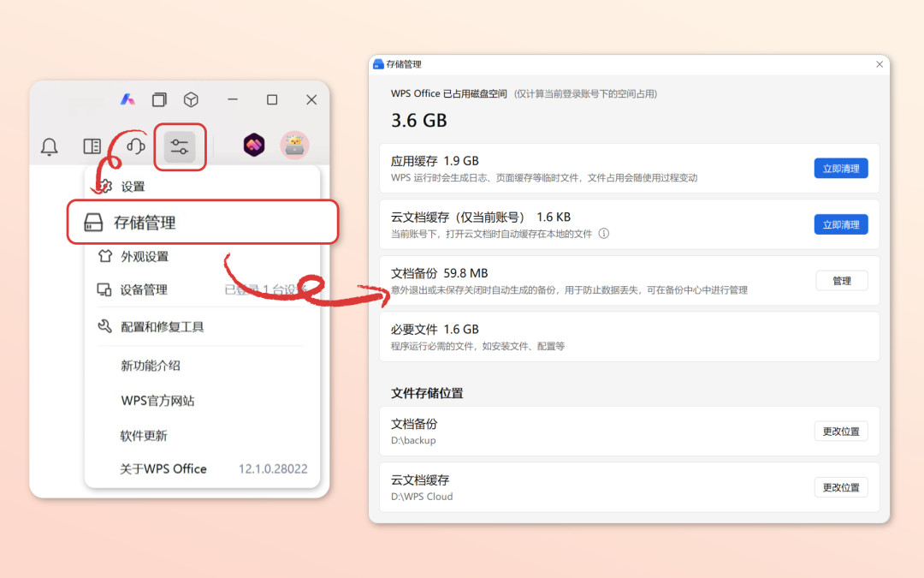Image resolution: width=924 pixels, height=578 pixels.
Task: Click the multi-window overlapping squares icon
Action: click(x=159, y=99)
